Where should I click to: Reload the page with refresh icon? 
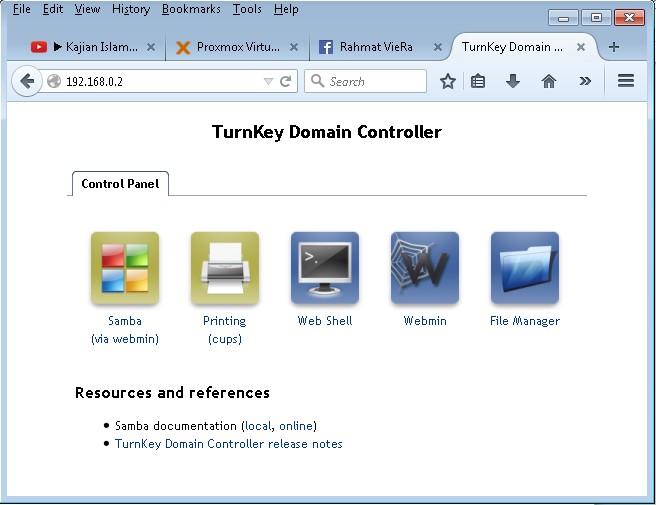286,81
